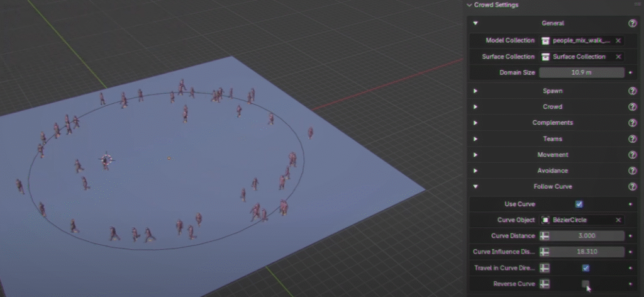Click the help icon beside Spawn
Screen dimensions: 644x297
(x=632, y=91)
